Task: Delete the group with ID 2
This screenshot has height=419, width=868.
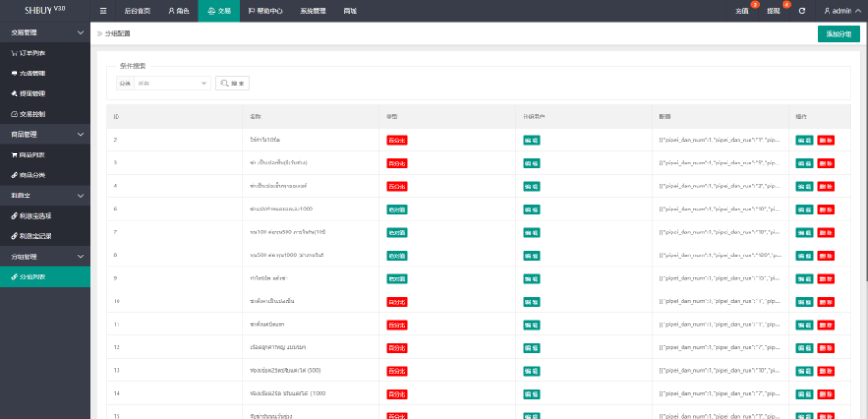Action: [x=826, y=141]
